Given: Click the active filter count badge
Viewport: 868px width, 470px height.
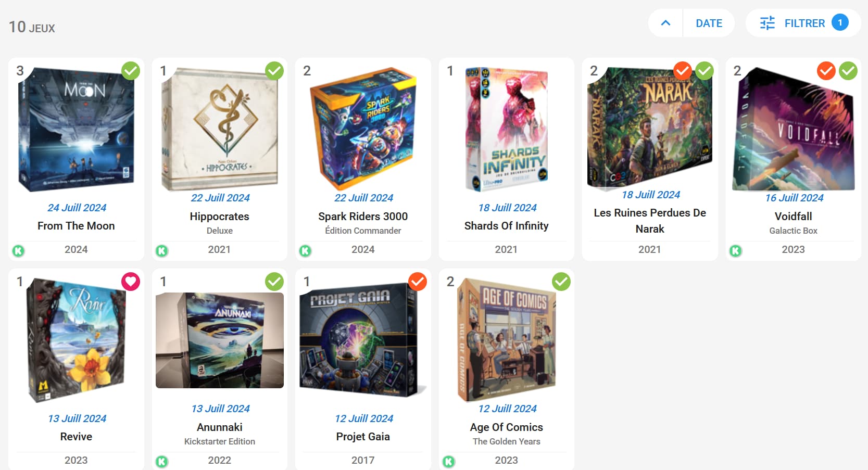Looking at the screenshot, I should click(840, 22).
